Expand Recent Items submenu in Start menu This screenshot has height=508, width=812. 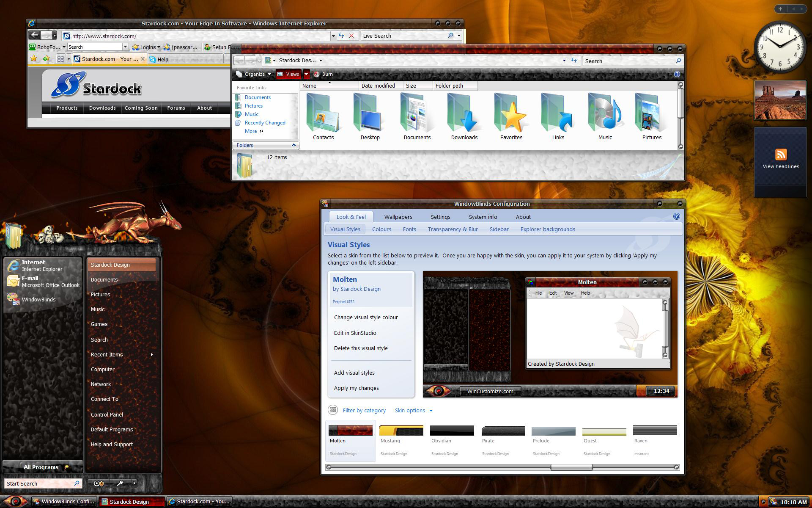click(151, 354)
